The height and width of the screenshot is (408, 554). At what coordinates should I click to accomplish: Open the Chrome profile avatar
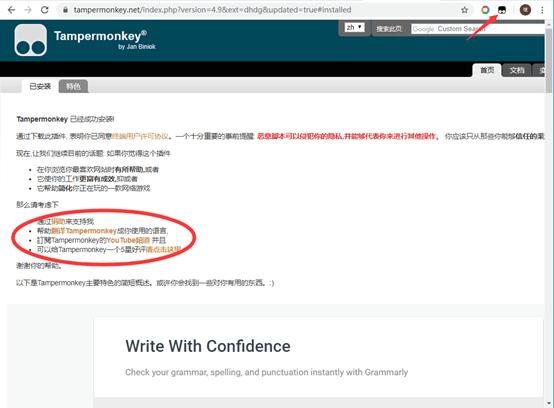525,10
